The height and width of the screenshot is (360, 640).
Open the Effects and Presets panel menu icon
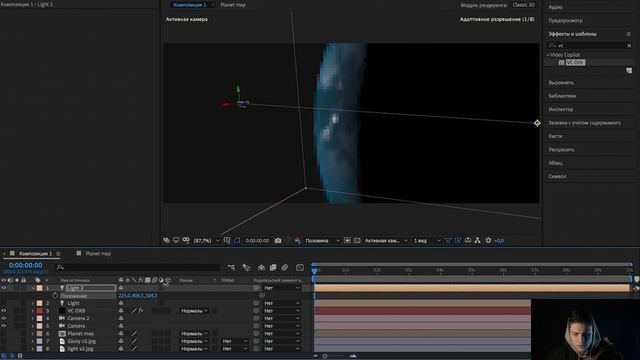pos(629,34)
